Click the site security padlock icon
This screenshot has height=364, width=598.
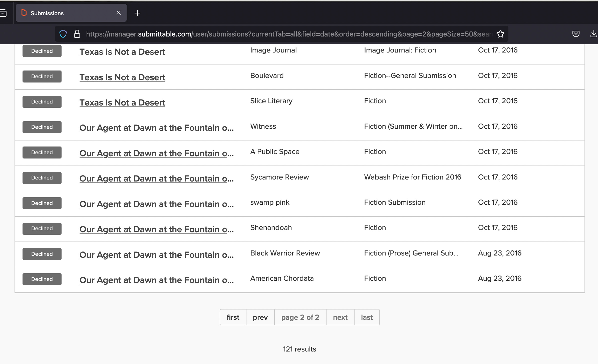pos(77,34)
